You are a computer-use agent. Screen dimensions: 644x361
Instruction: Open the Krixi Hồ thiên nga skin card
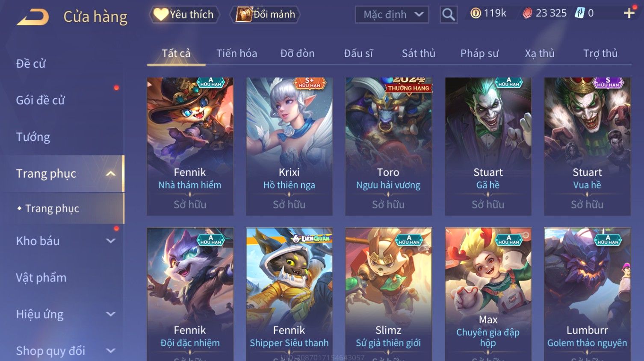[x=289, y=146]
